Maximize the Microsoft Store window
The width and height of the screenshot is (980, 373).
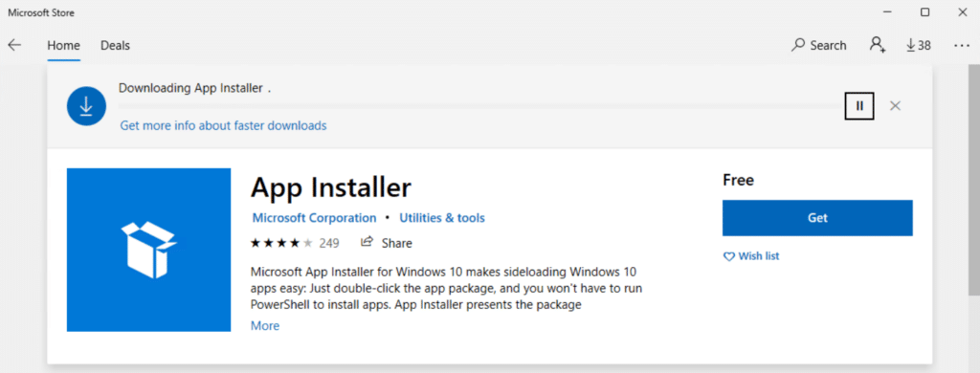coord(925,11)
